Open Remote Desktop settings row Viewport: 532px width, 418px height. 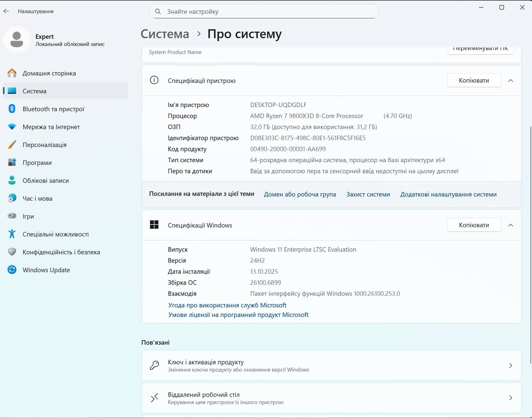point(331,398)
